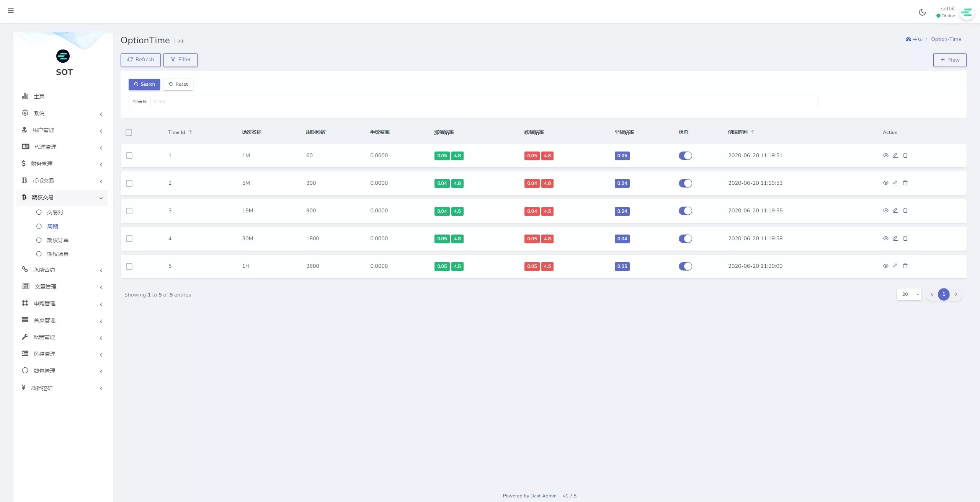Select the checkbox for row 15M

[129, 211]
